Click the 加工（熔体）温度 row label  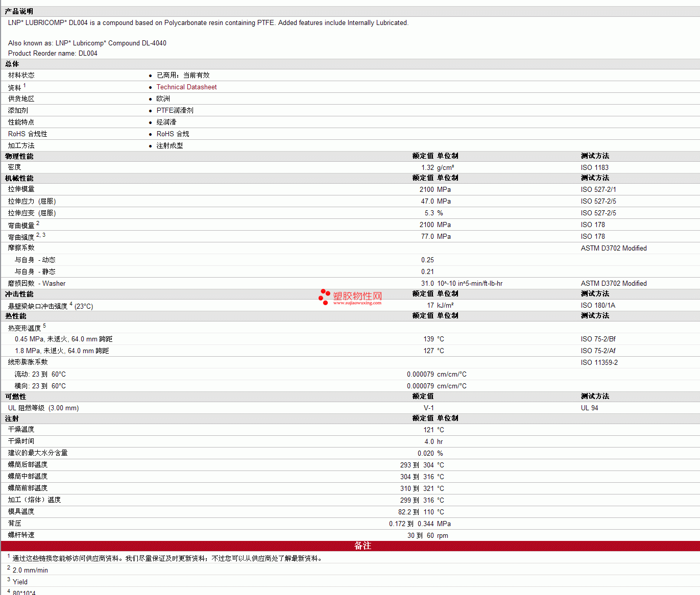35,500
